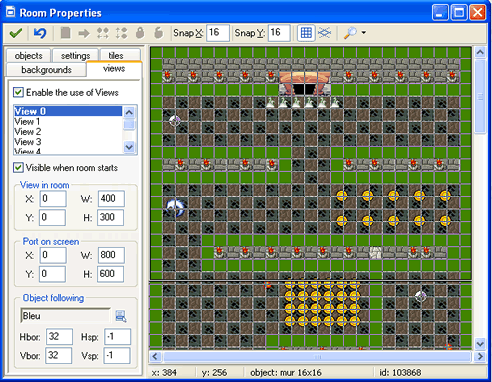Click the lock all instances padlock icon
This screenshot has height=382, width=492.
pos(140,33)
